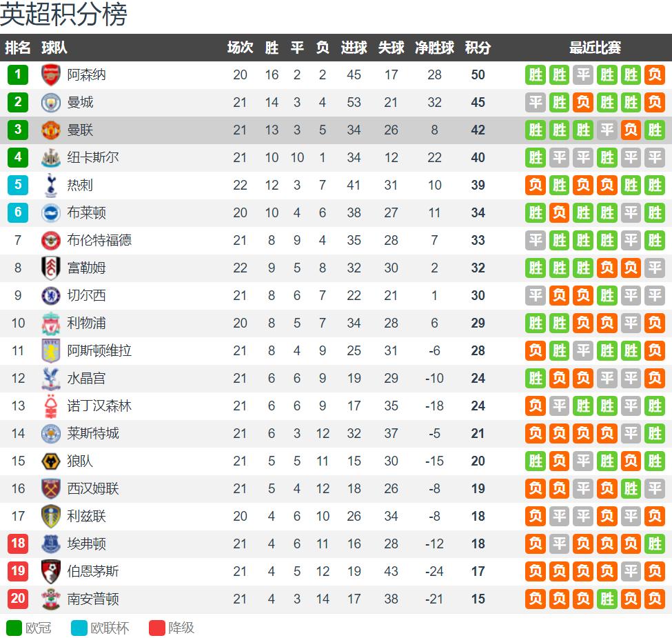Sort table by 净胜球 column header
The height and width of the screenshot is (638, 672).
[x=434, y=48]
